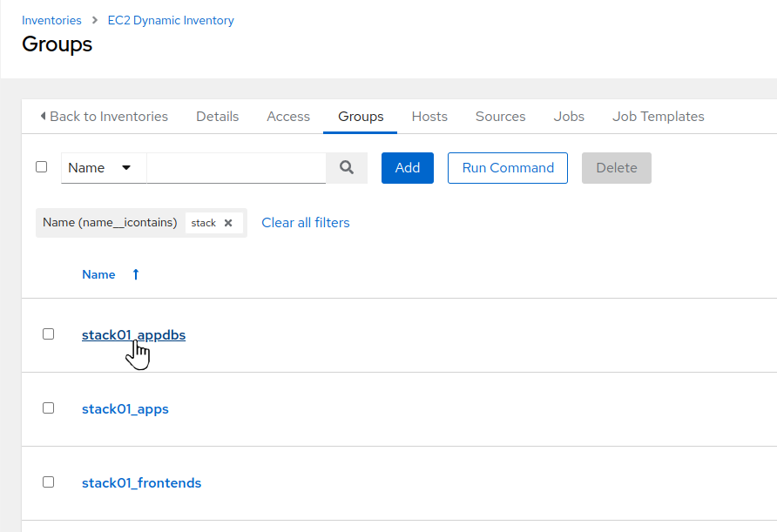This screenshot has width=777, height=532.
Task: Open the Sources tab
Action: 500,117
